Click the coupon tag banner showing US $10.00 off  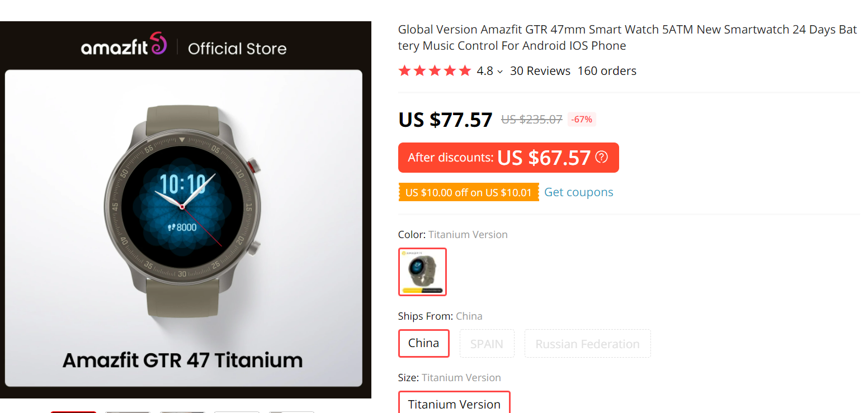coord(468,192)
